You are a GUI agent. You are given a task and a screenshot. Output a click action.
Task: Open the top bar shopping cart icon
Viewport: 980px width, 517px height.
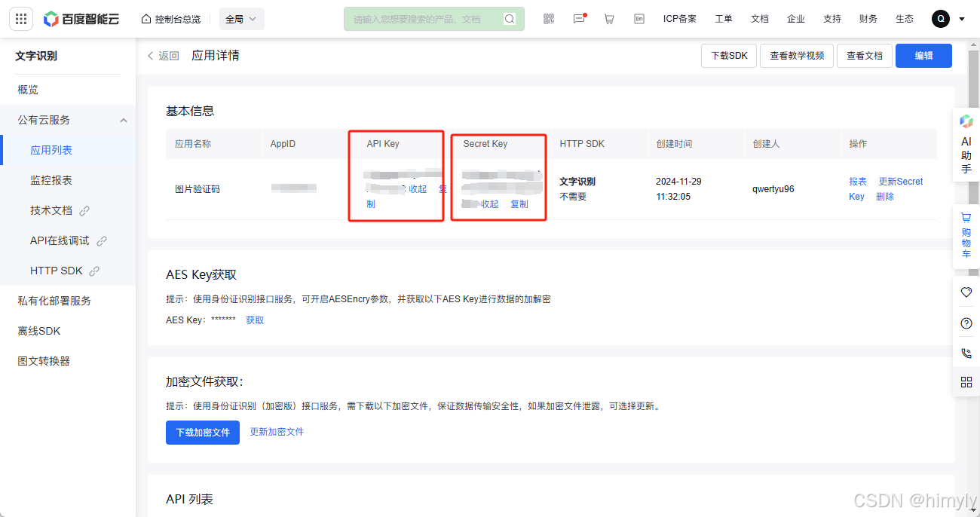pos(609,19)
